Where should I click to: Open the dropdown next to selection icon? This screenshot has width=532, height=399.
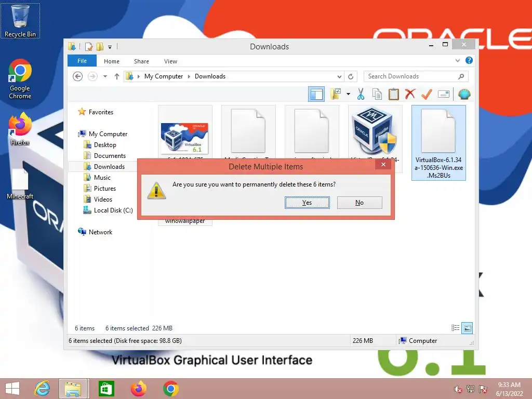[x=348, y=94]
